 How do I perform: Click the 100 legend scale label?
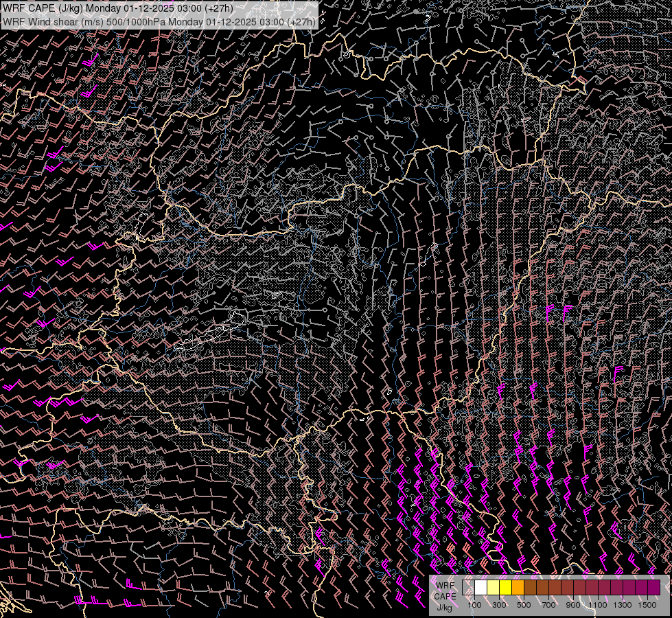[x=474, y=605]
